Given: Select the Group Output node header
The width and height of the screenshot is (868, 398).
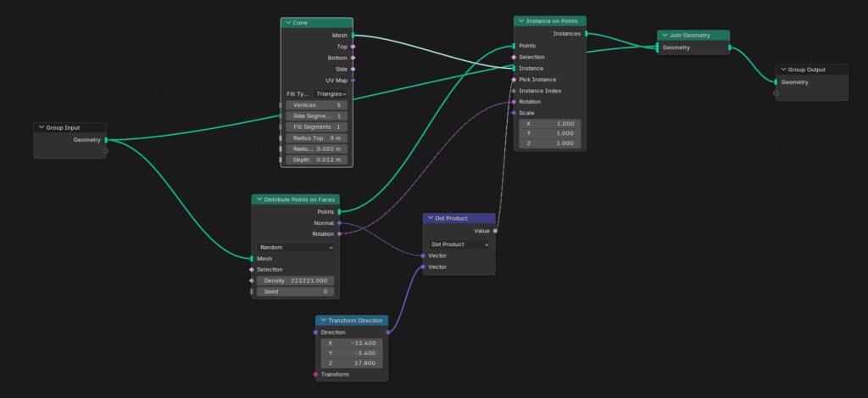Looking at the screenshot, I should pyautogui.click(x=811, y=70).
